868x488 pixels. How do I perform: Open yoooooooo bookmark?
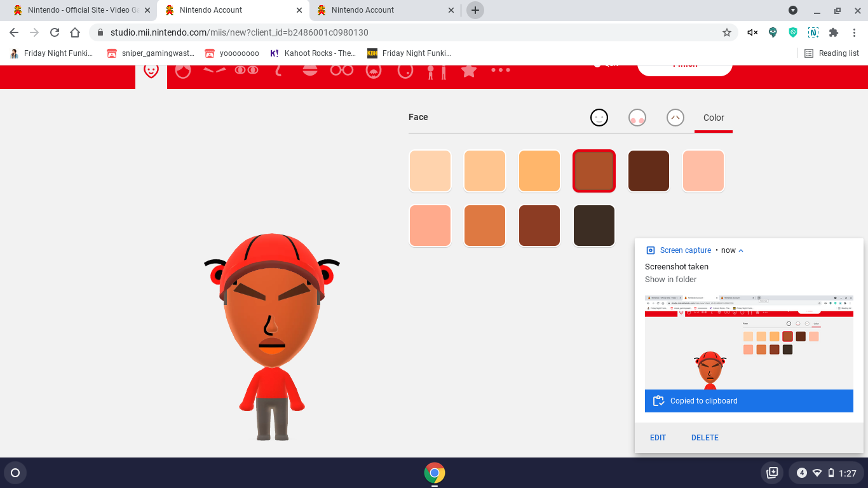[x=232, y=53]
